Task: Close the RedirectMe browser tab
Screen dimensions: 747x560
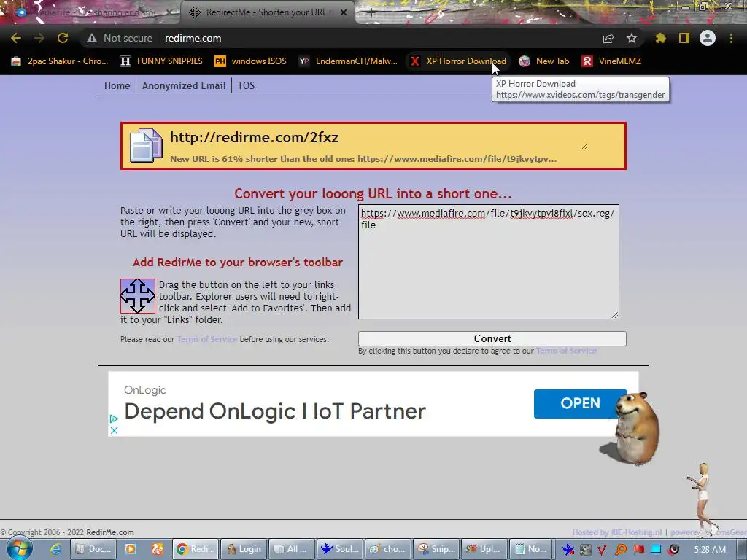Action: click(344, 12)
